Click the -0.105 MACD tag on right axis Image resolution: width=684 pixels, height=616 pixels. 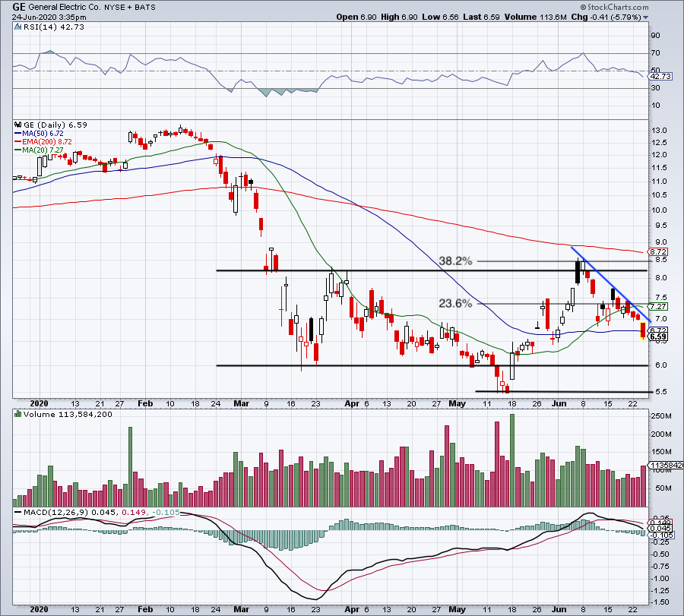pos(661,535)
